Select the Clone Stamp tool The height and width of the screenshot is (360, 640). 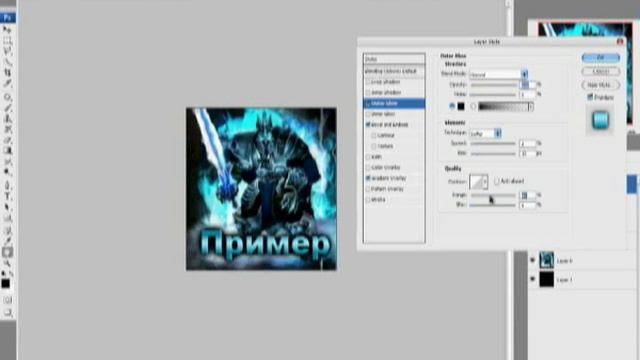[7, 119]
